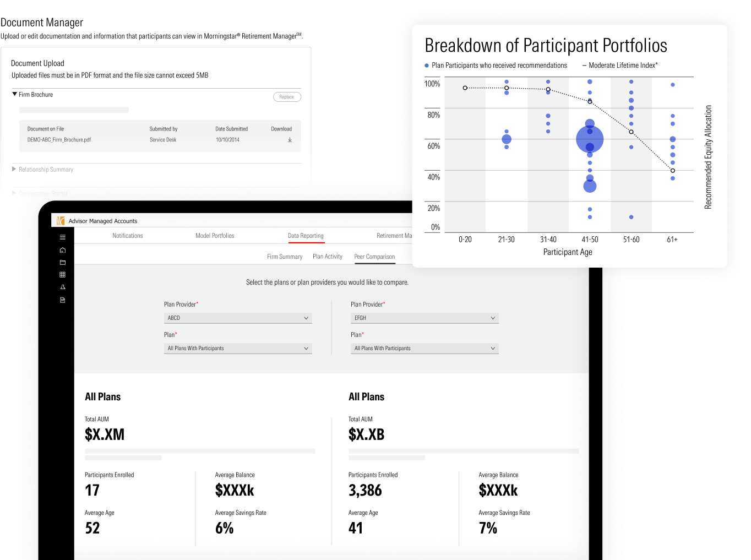Open the right Plan dropdown under EFGH
751x560 pixels.
click(425, 349)
